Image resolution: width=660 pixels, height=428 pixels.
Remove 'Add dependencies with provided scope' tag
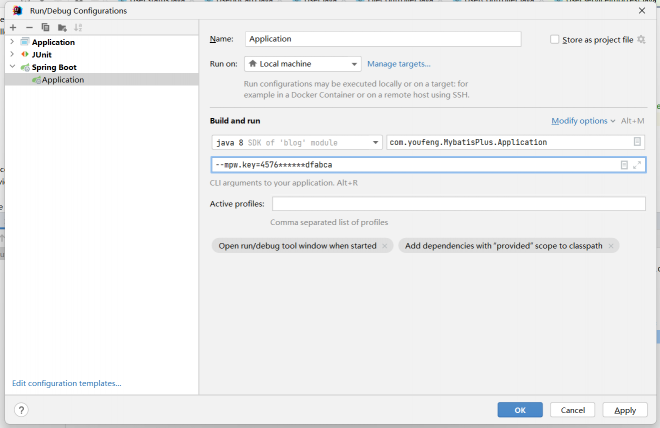point(611,246)
